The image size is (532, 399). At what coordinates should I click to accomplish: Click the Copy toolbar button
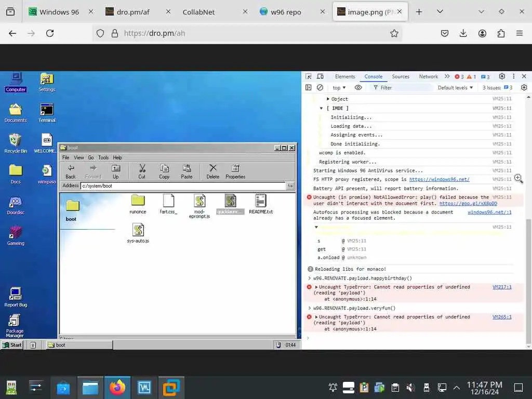tap(164, 171)
